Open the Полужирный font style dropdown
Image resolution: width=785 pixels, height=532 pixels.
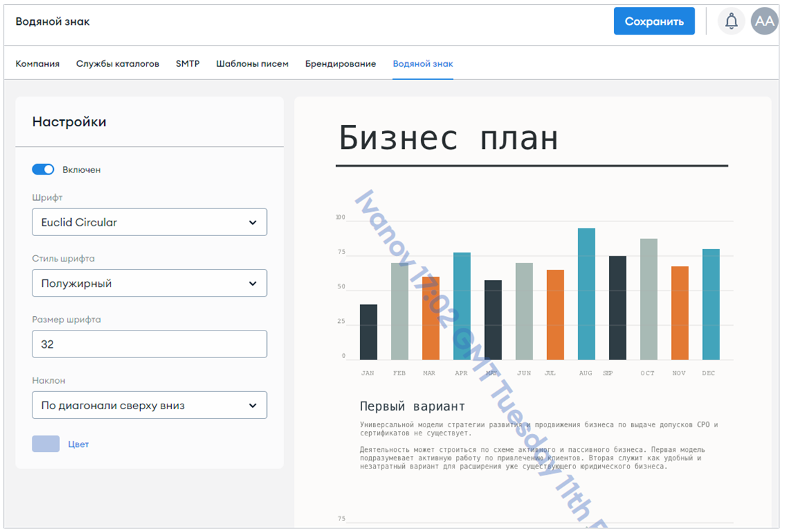(x=149, y=283)
